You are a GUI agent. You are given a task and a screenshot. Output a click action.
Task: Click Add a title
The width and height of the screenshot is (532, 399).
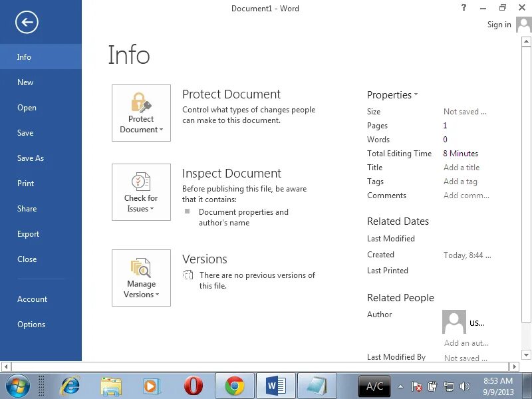pyautogui.click(x=462, y=167)
